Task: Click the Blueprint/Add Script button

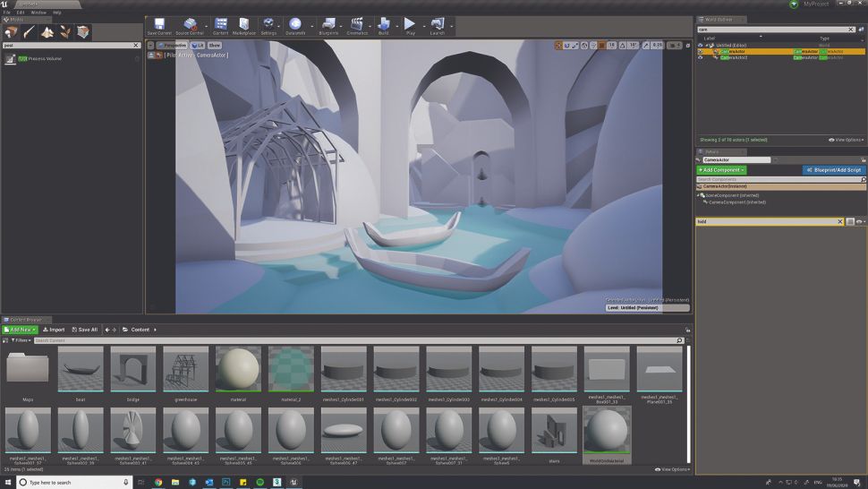Action: tap(834, 169)
